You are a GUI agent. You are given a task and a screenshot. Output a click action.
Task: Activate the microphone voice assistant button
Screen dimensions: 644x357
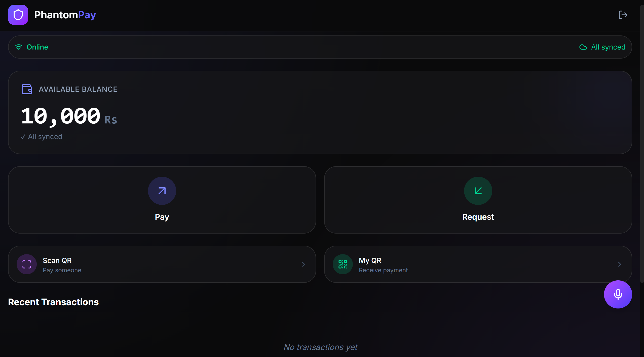pos(618,294)
